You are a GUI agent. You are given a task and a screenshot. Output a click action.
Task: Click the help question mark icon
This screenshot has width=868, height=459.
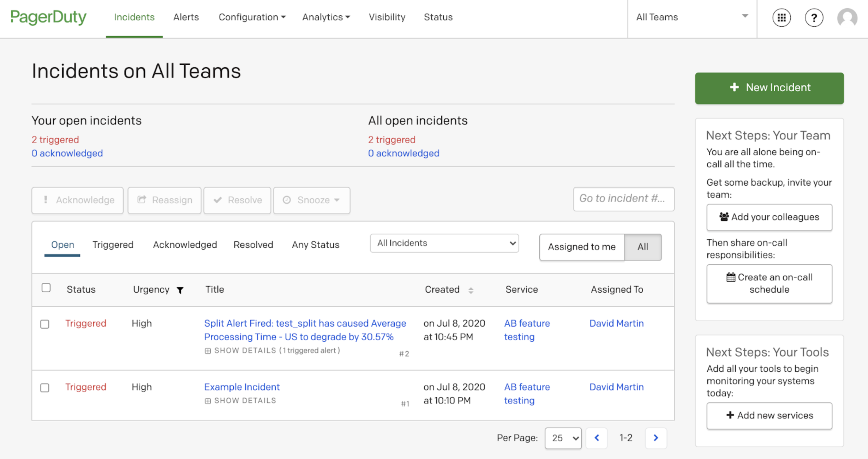coord(813,17)
